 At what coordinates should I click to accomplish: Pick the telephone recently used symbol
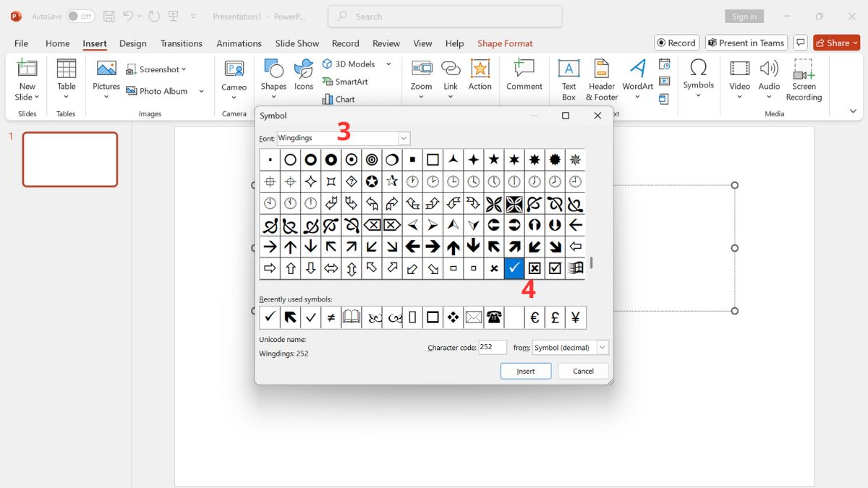pos(495,317)
